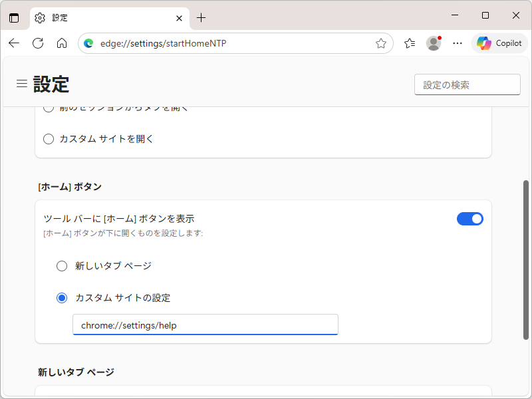Add this page to favorites with the star icon

381,43
